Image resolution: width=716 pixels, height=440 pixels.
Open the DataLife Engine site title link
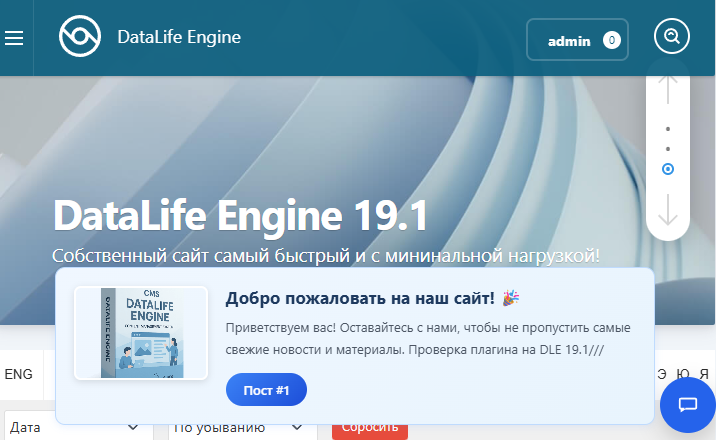[179, 37]
